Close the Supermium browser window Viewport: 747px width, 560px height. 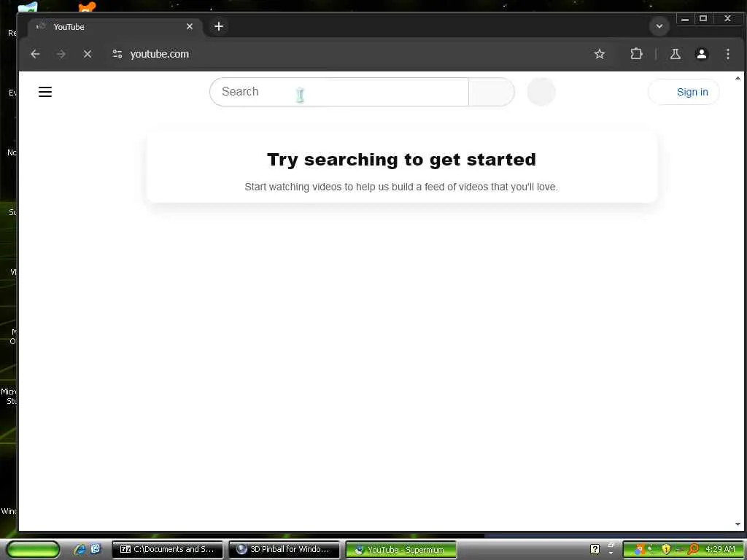727,19
